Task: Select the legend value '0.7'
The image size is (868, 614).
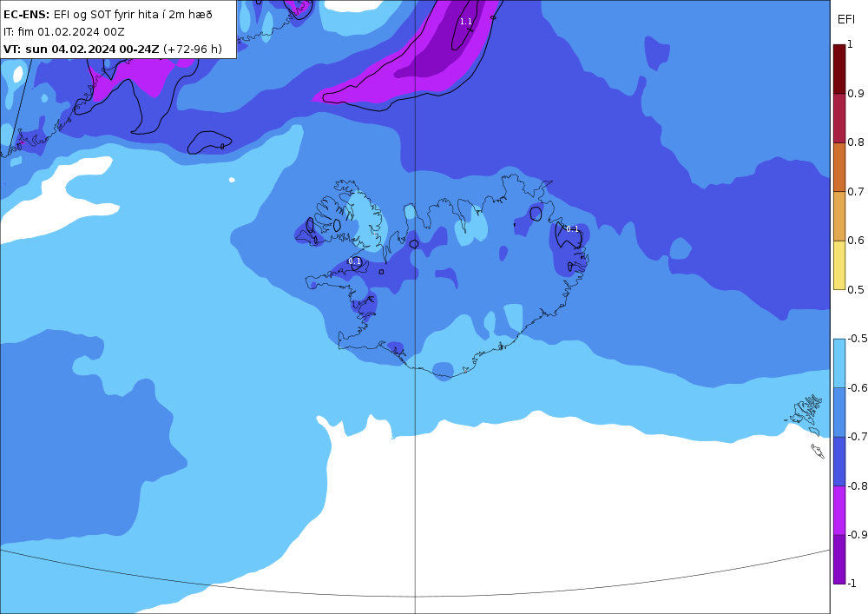Action: [x=856, y=192]
